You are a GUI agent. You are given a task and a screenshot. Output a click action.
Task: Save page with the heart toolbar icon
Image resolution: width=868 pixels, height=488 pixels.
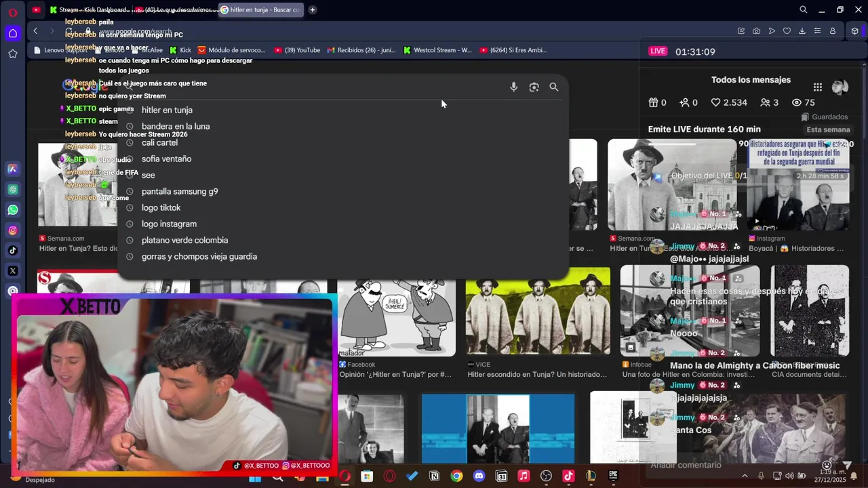pyautogui.click(x=787, y=31)
